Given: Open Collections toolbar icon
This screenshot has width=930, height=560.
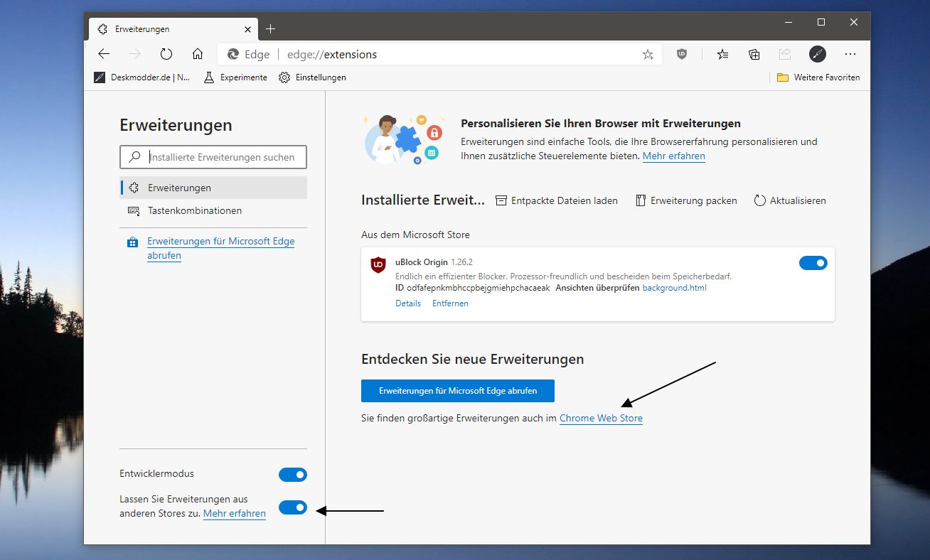Looking at the screenshot, I should point(754,54).
